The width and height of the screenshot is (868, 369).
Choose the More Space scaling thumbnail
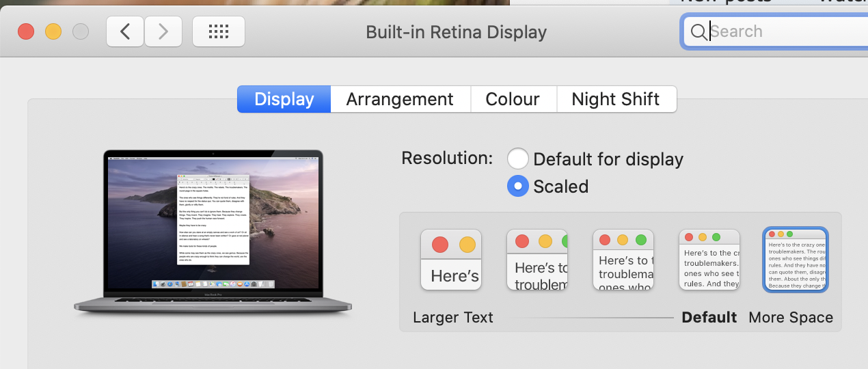[796, 260]
